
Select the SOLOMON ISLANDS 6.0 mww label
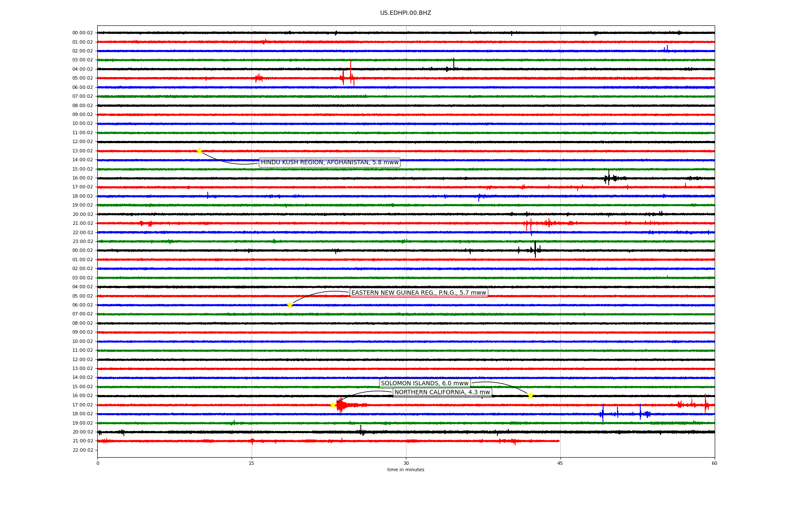[x=425, y=384]
